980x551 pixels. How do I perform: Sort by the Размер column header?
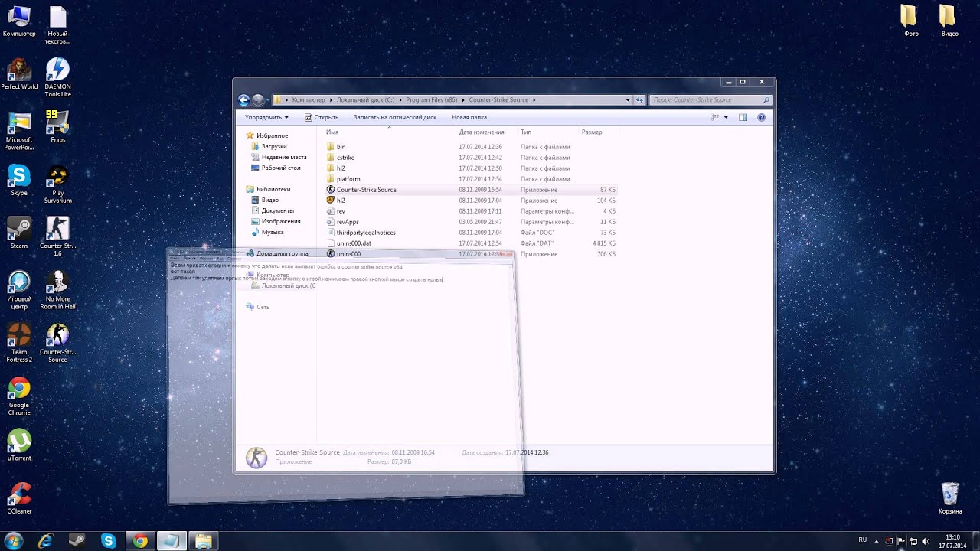click(598, 132)
